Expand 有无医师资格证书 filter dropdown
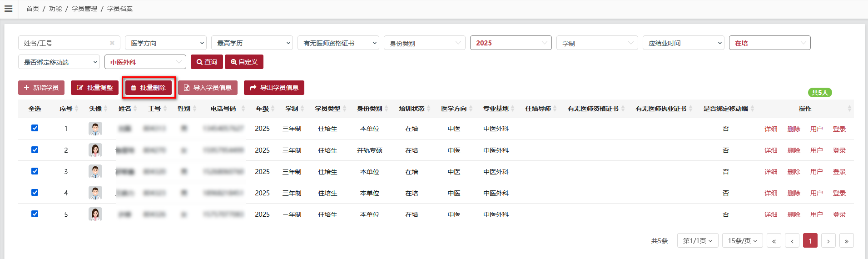Image resolution: width=868 pixels, height=259 pixels. pyautogui.click(x=338, y=43)
